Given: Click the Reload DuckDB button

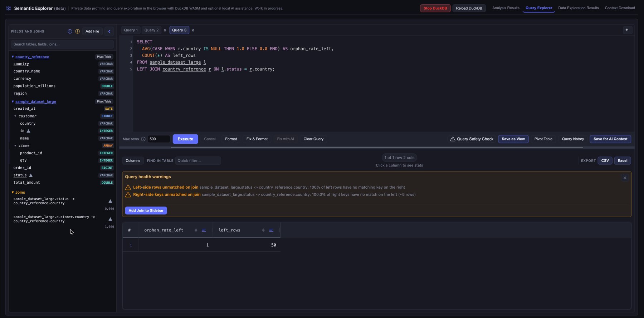Looking at the screenshot, I should [x=469, y=8].
